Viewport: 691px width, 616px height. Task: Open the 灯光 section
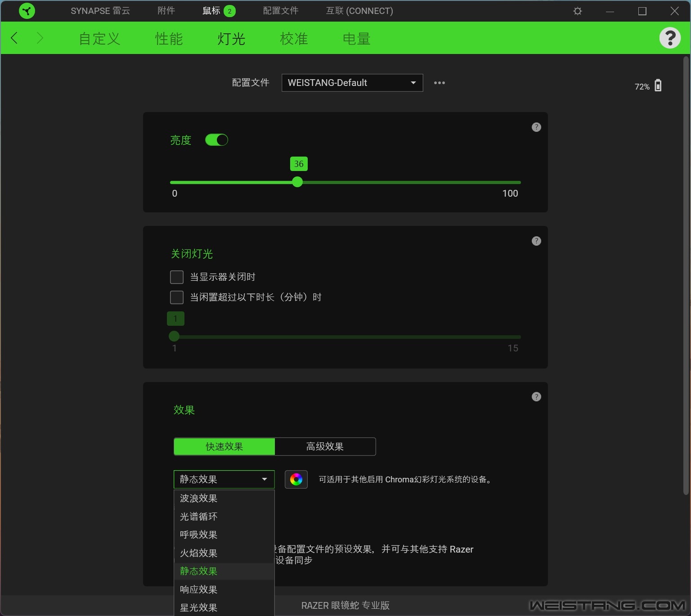tap(231, 39)
